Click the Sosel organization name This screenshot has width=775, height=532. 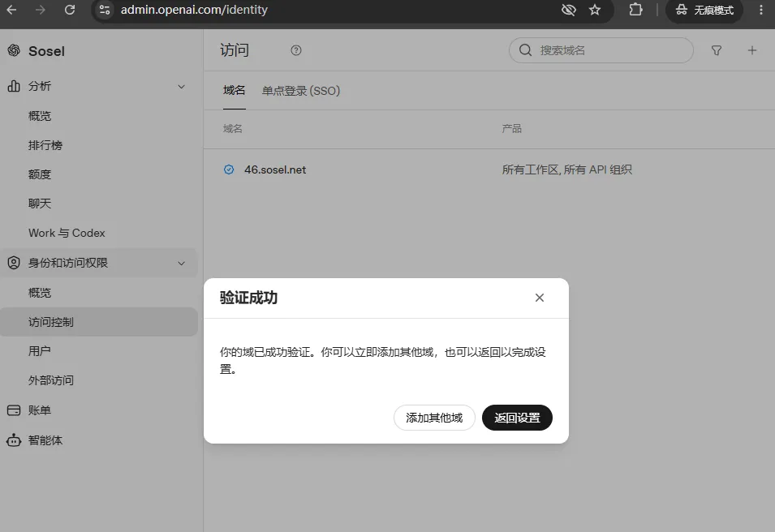point(46,51)
